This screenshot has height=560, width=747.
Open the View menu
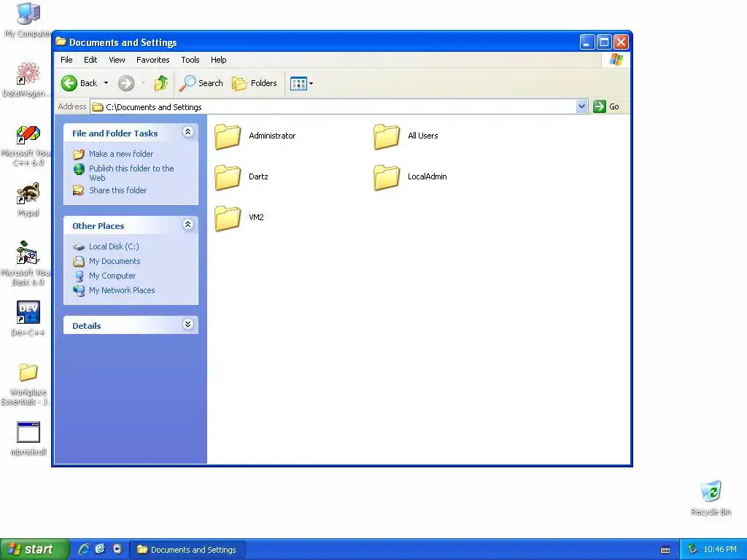click(x=117, y=60)
